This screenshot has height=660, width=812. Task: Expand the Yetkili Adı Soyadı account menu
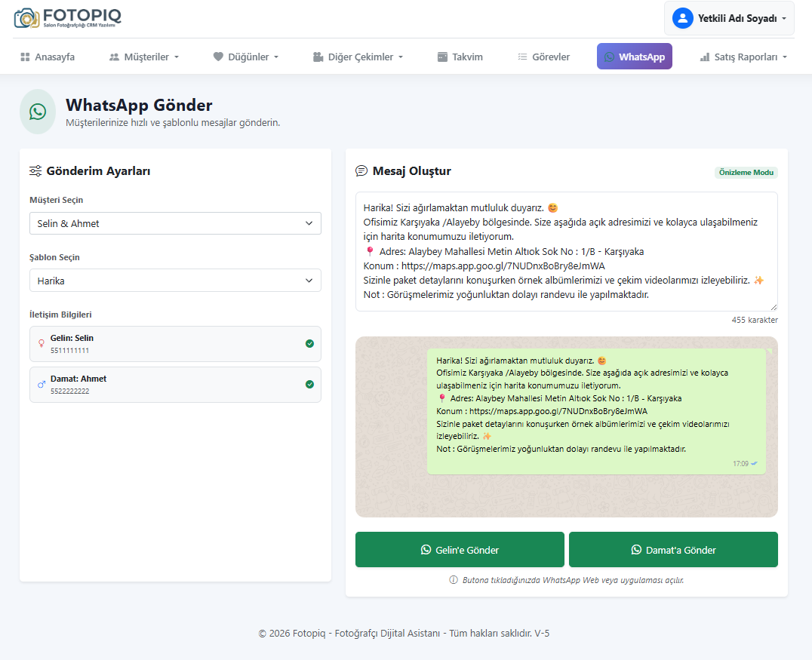pyautogui.click(x=729, y=18)
